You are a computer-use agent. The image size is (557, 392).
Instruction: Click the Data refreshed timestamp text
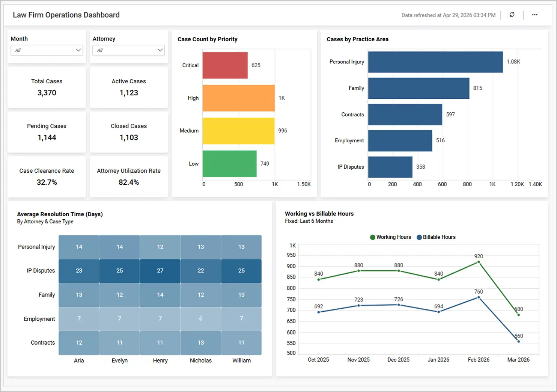pyautogui.click(x=449, y=15)
